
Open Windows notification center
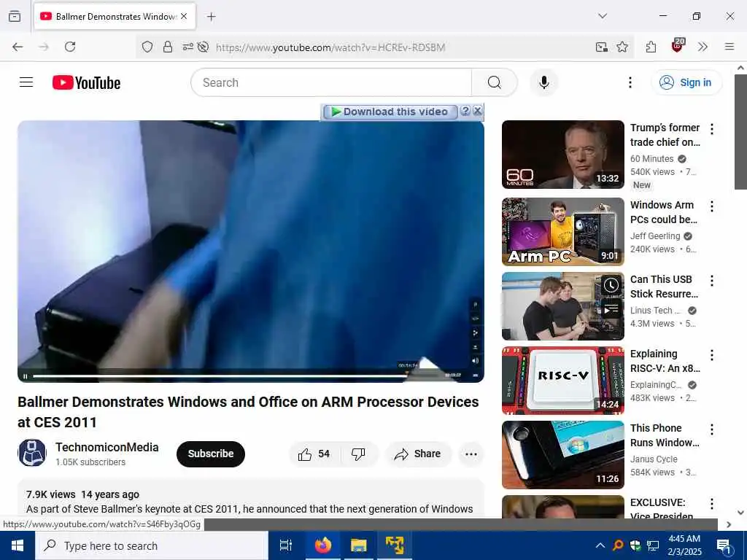(724, 545)
